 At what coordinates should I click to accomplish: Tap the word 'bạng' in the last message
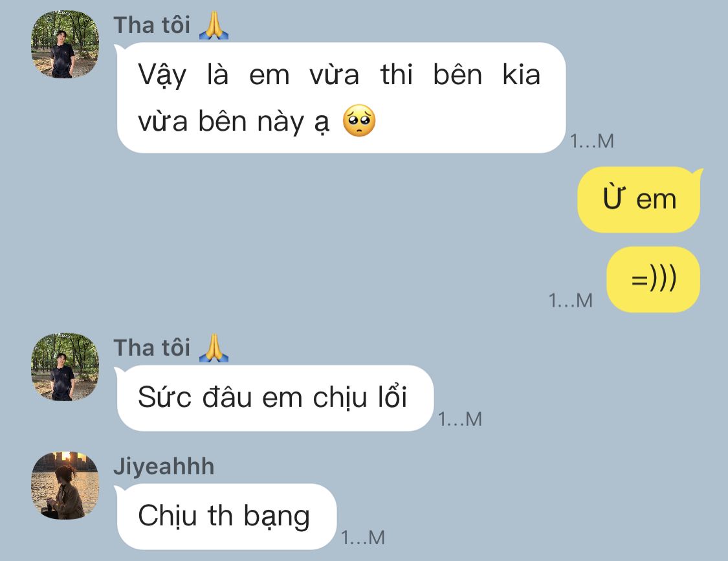[x=277, y=518]
